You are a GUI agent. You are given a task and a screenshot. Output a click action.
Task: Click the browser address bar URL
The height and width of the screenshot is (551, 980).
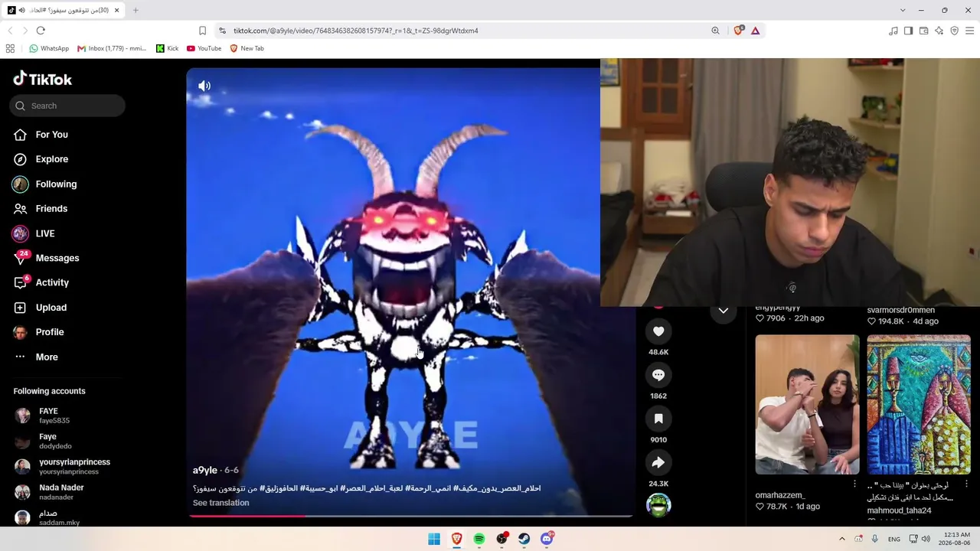coord(355,31)
